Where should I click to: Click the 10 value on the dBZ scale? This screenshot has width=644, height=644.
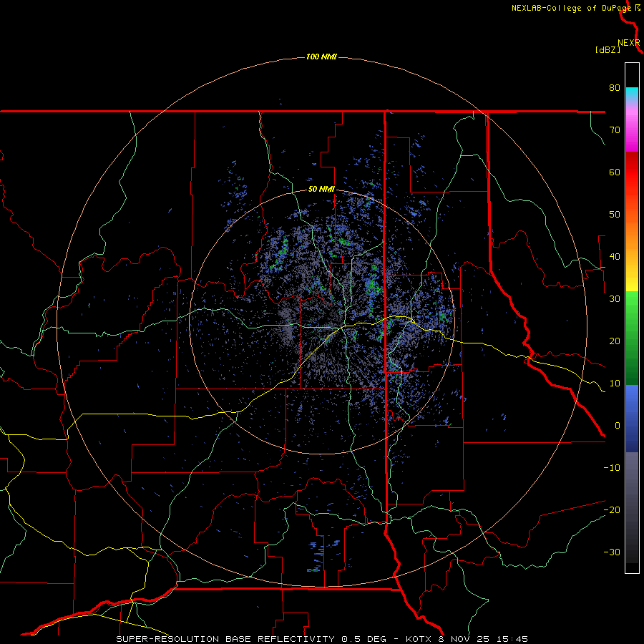click(x=615, y=384)
